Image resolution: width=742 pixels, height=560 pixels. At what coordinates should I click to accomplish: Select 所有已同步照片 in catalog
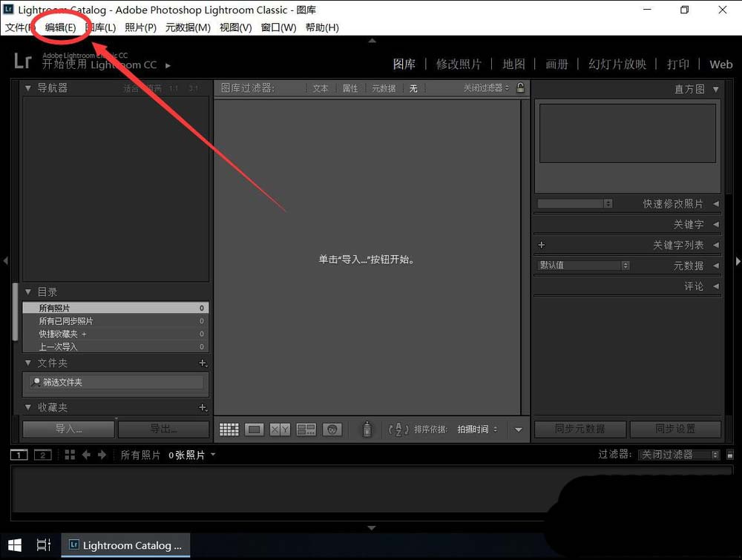[116, 320]
